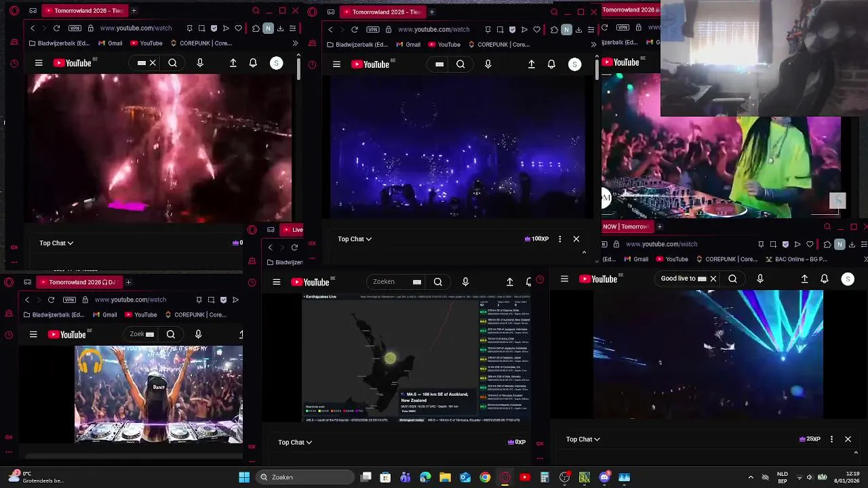Toggle bookmark heart in blue concert window
Screen dimensions: 868x488
click(x=536, y=30)
